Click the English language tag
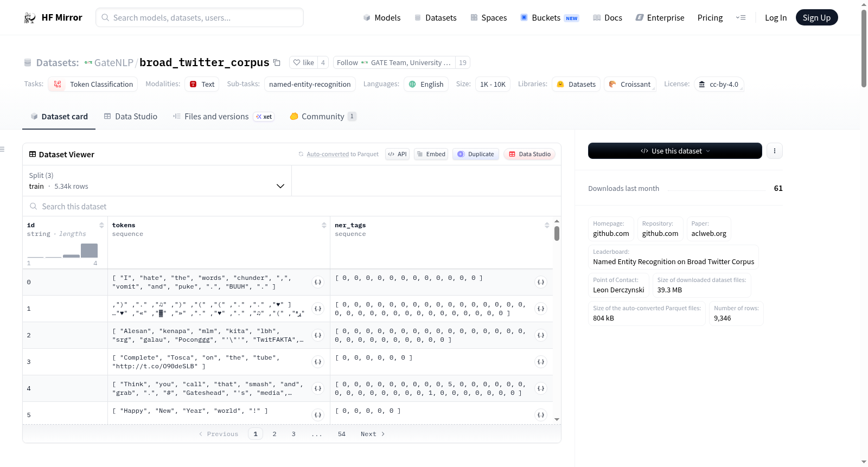The height and width of the screenshot is (467, 868). [426, 84]
